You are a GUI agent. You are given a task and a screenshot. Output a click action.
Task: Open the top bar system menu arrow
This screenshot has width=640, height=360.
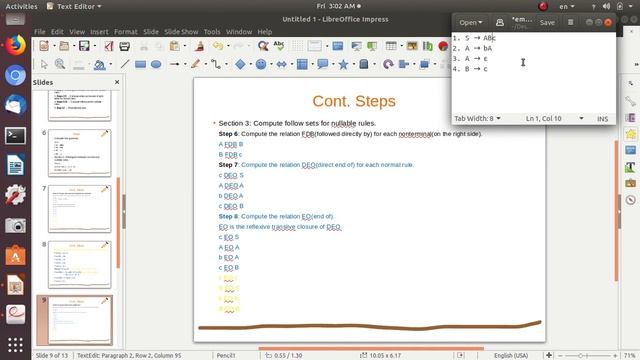click(x=631, y=6)
